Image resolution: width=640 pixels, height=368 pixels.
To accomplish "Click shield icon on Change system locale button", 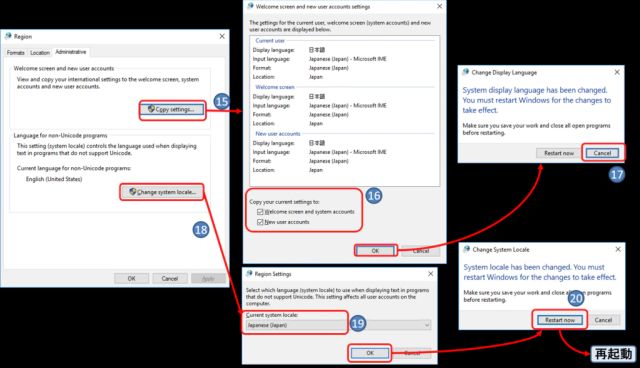I will click(133, 191).
